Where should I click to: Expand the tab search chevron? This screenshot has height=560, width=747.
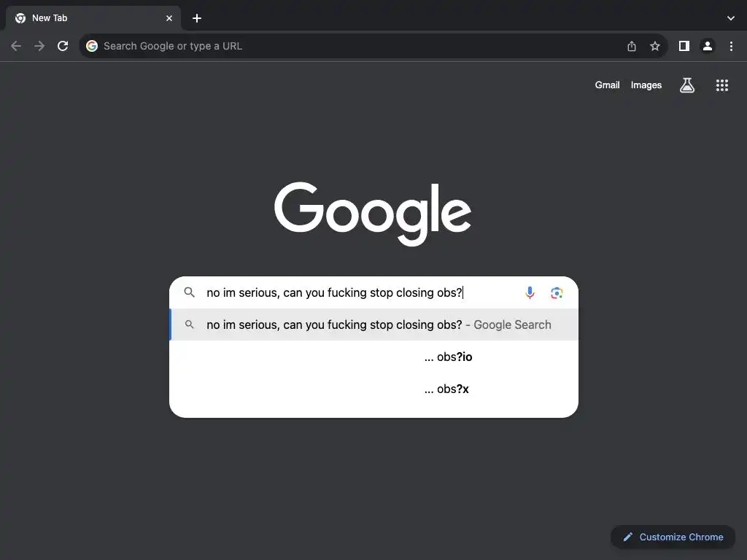731,18
